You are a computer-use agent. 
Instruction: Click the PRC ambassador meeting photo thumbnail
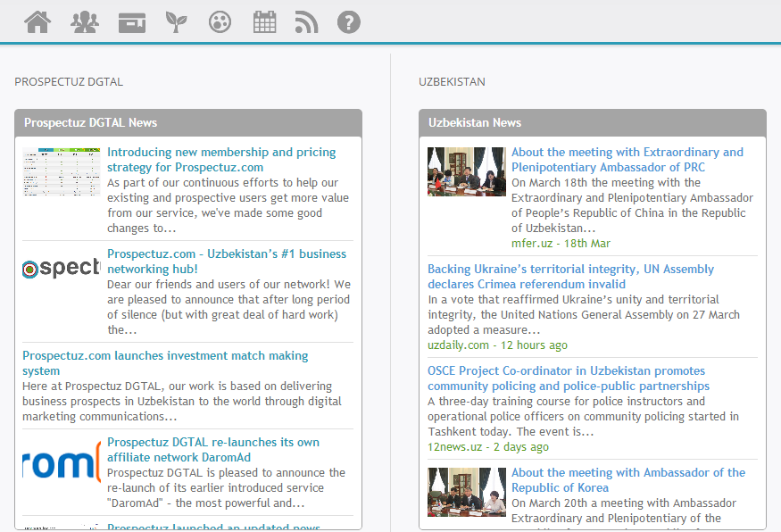tap(466, 171)
